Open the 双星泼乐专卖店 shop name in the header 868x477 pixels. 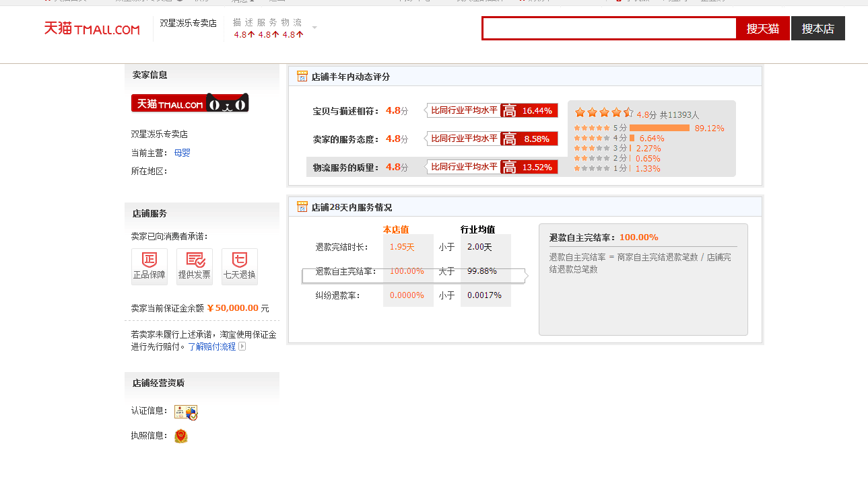coord(189,23)
